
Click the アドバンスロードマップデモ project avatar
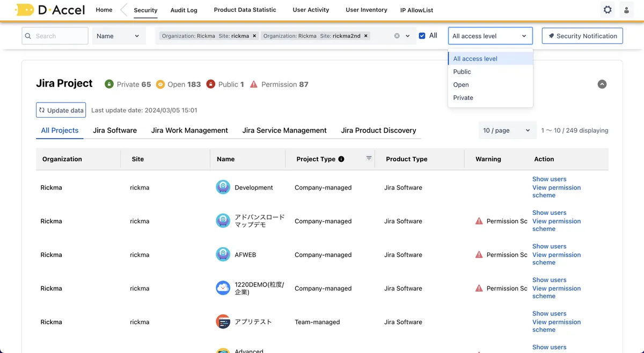point(223,221)
